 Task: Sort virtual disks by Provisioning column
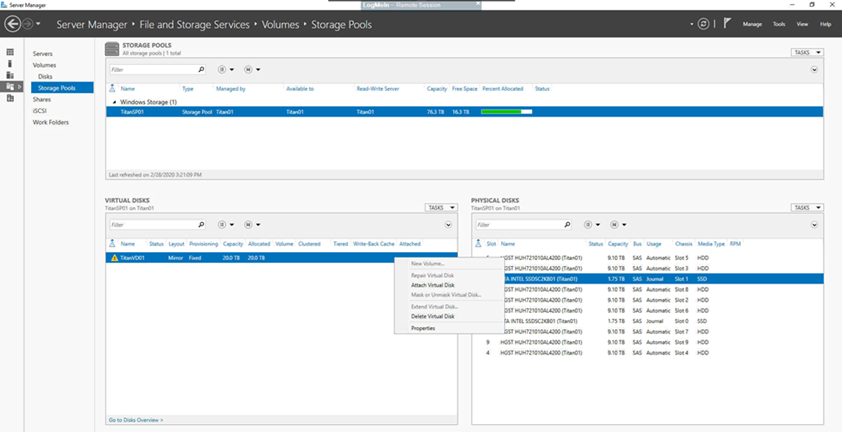[204, 244]
